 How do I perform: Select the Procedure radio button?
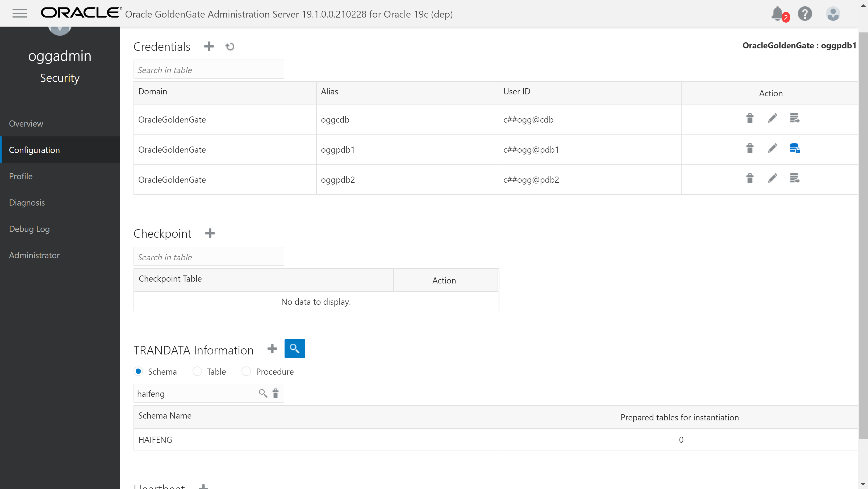246,371
